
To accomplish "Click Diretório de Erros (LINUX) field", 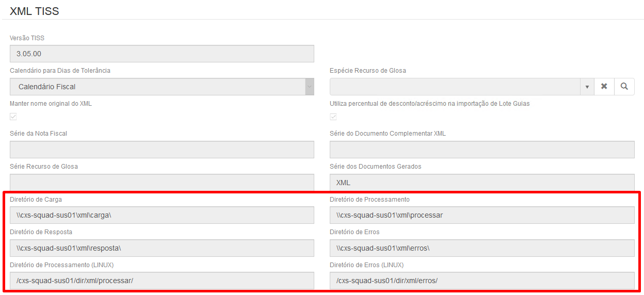I will click(482, 281).
